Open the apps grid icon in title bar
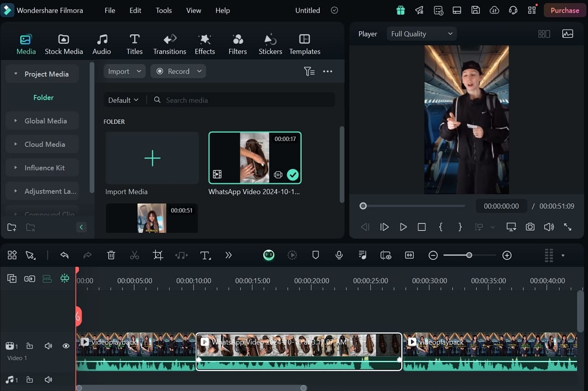Viewport: 588px width, 391px height. coord(532,10)
